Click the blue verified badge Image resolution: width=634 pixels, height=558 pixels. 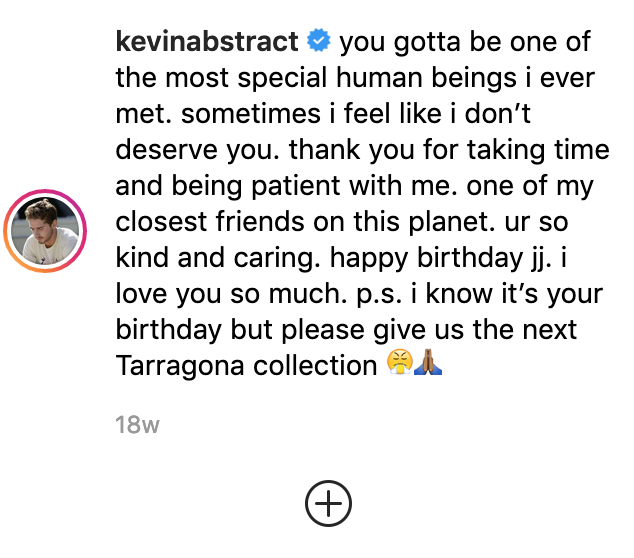(319, 43)
